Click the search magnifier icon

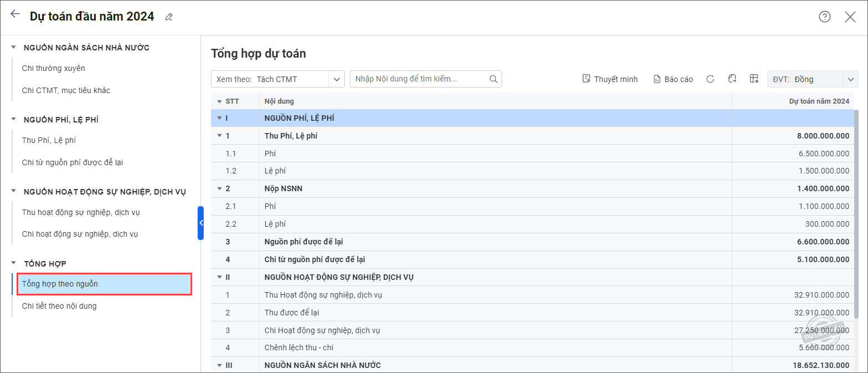(493, 79)
